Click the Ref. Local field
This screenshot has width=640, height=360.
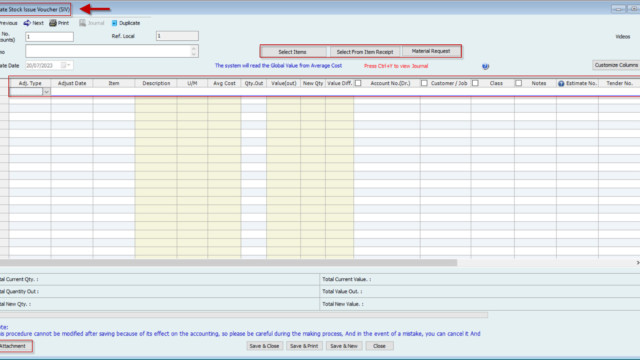[x=177, y=36]
